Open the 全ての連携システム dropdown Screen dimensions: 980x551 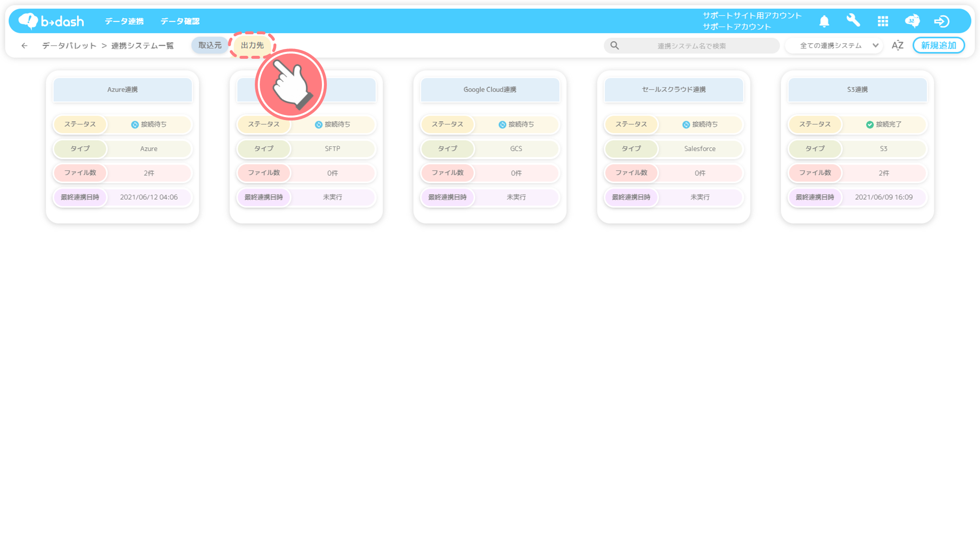[x=834, y=46]
